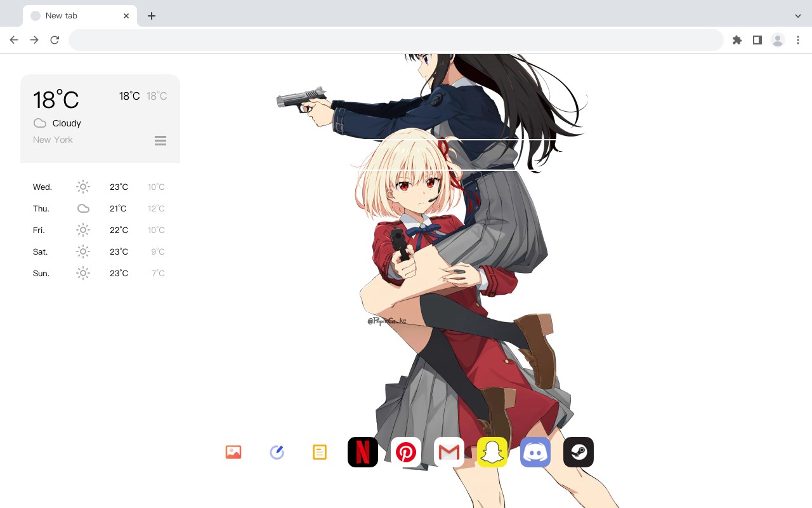Screen dimensions: 812x508
Task: Click Friday's 22°C high temperature
Action: click(119, 230)
